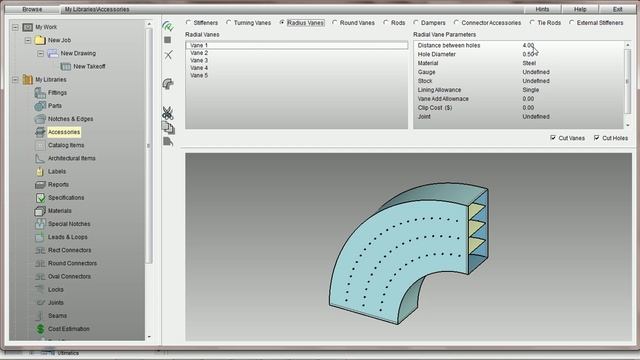Collapse the New Job tree node

tap(28, 40)
